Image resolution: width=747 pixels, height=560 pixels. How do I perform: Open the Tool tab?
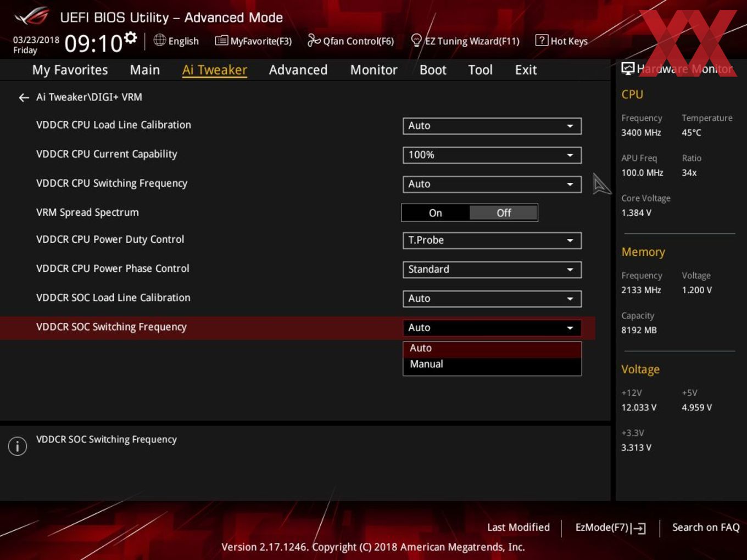click(480, 70)
